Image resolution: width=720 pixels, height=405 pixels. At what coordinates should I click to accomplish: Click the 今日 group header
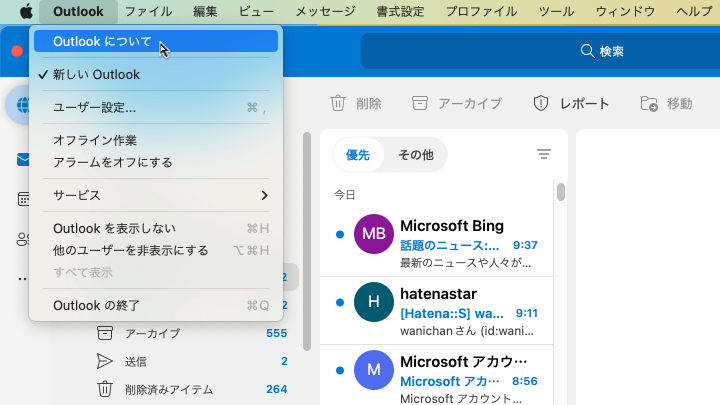click(x=344, y=195)
